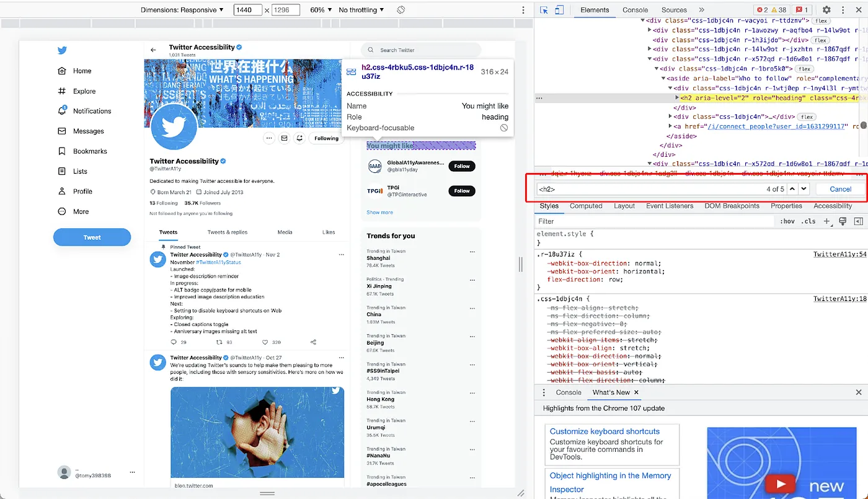Click the paintbrush rendering emulations icon in Styles
868x499 pixels.
click(x=843, y=221)
